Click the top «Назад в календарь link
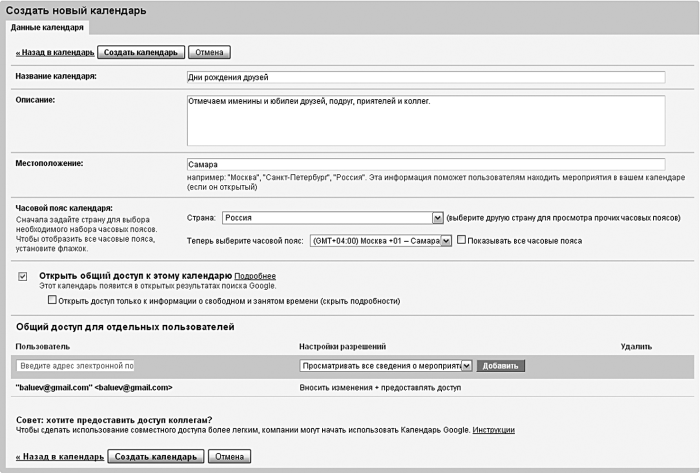The image size is (700, 473). click(x=57, y=51)
